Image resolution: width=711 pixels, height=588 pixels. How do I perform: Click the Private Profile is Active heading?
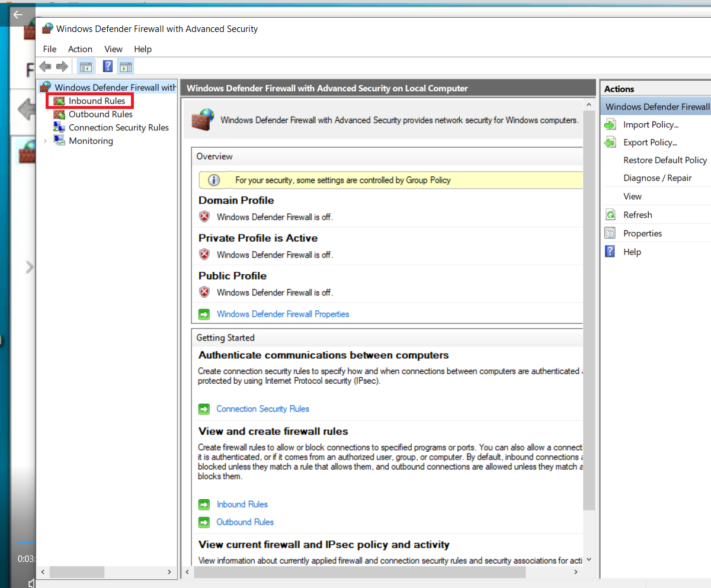point(258,238)
